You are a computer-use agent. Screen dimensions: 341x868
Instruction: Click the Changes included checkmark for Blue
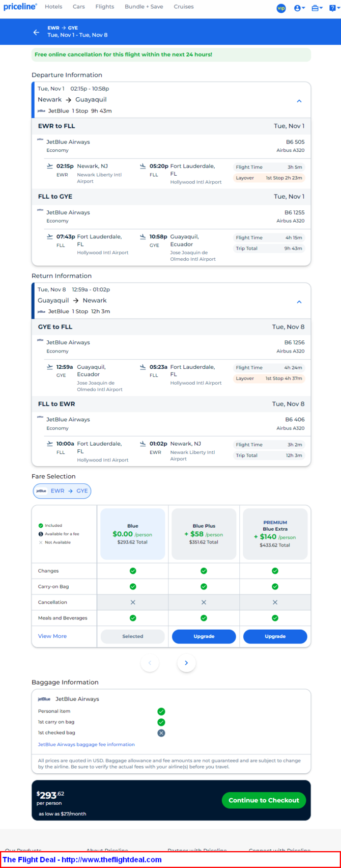click(x=133, y=571)
